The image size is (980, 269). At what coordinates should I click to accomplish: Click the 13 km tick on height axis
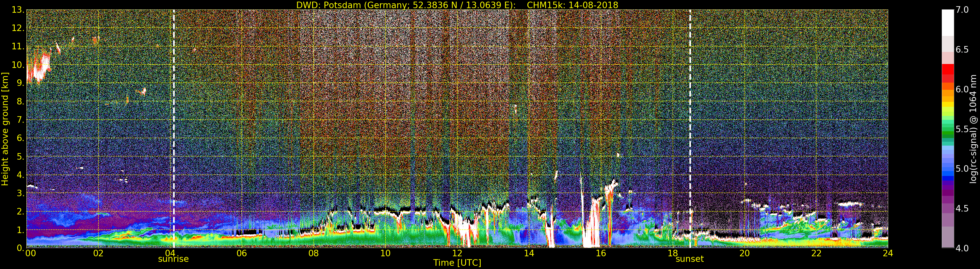coord(17,10)
